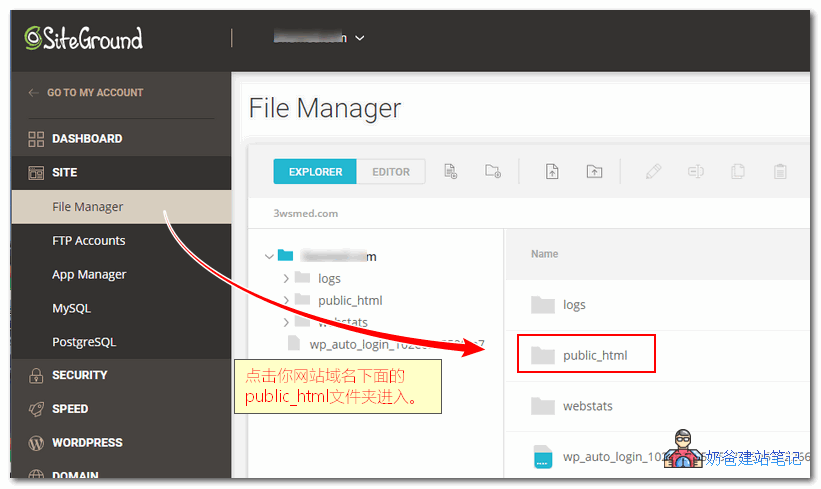Open FTP Accounts from the sidebar
821x489 pixels.
coord(89,241)
